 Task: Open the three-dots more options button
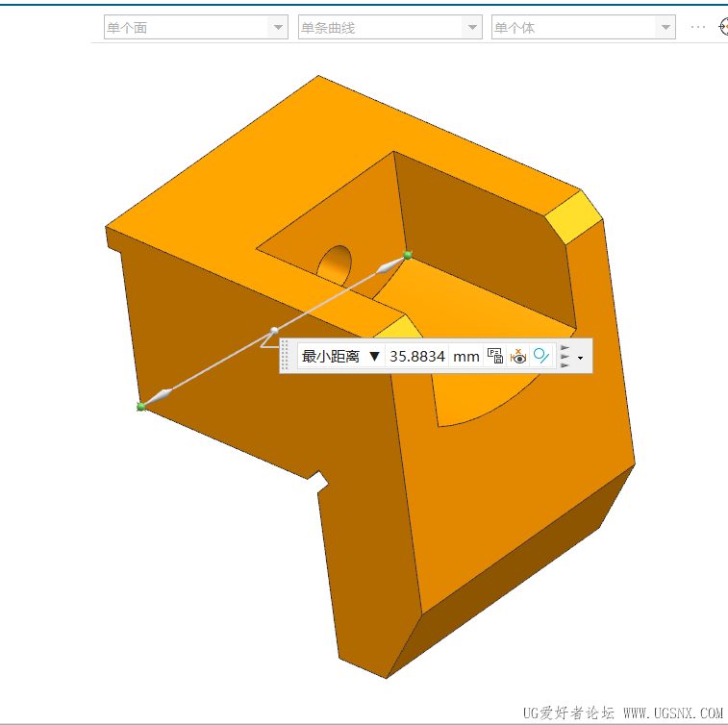tap(698, 27)
